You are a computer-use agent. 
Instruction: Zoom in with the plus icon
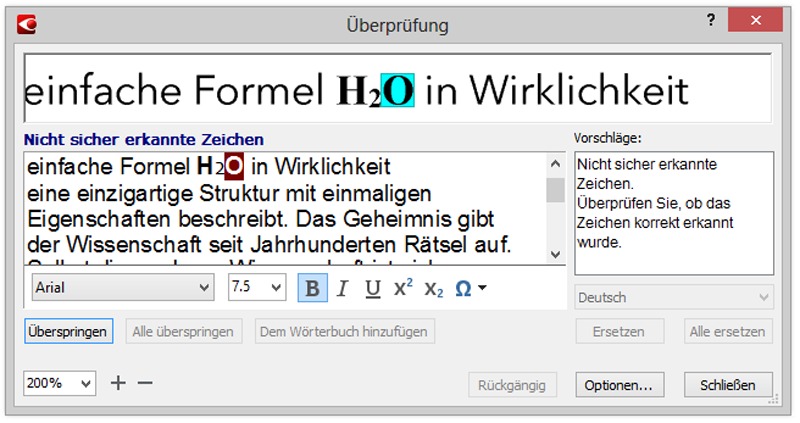coord(118,383)
